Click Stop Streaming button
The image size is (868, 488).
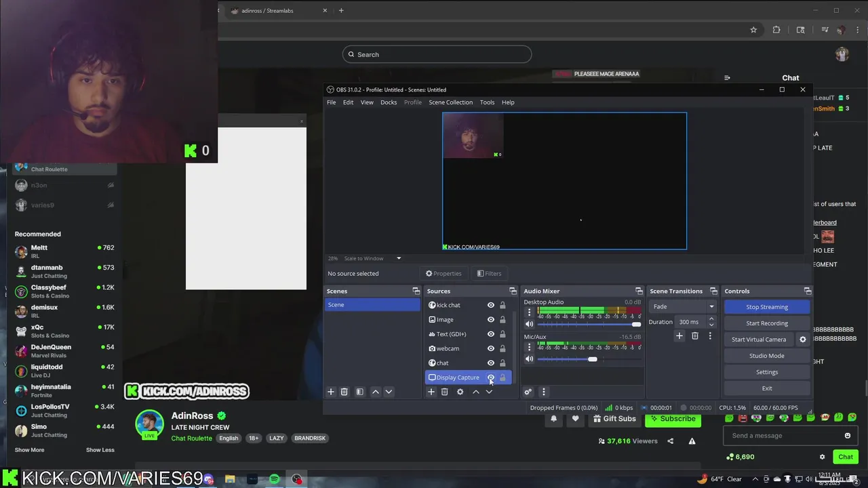tap(767, 307)
